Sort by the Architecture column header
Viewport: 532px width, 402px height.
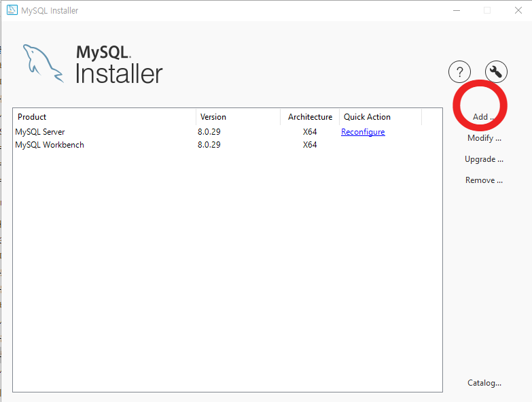(x=310, y=117)
